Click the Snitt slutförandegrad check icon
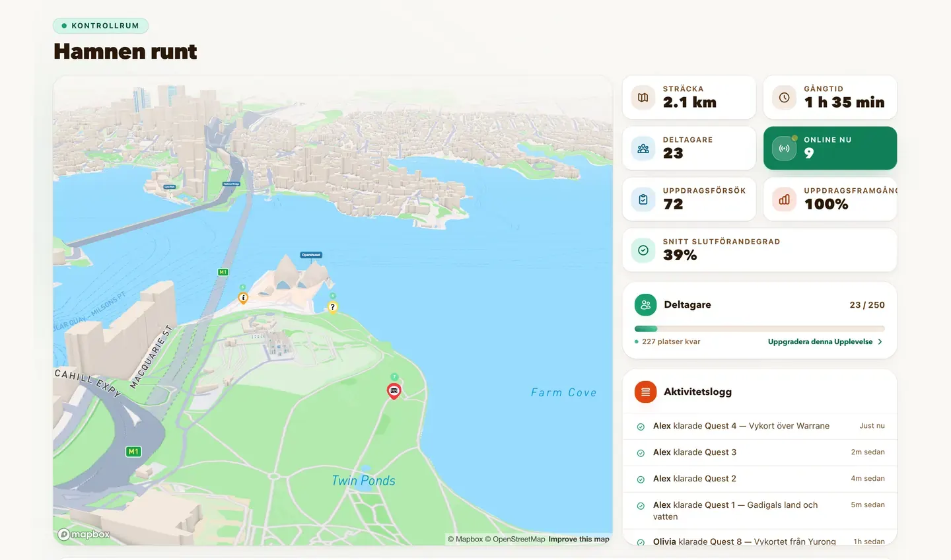The width and height of the screenshot is (951, 560). pos(643,250)
